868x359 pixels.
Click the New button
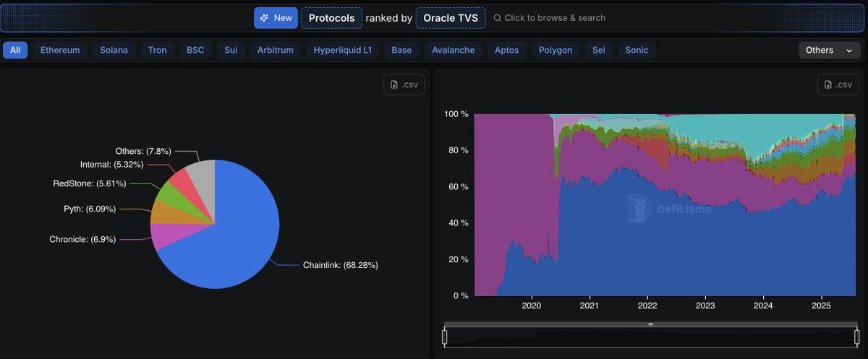click(x=276, y=18)
